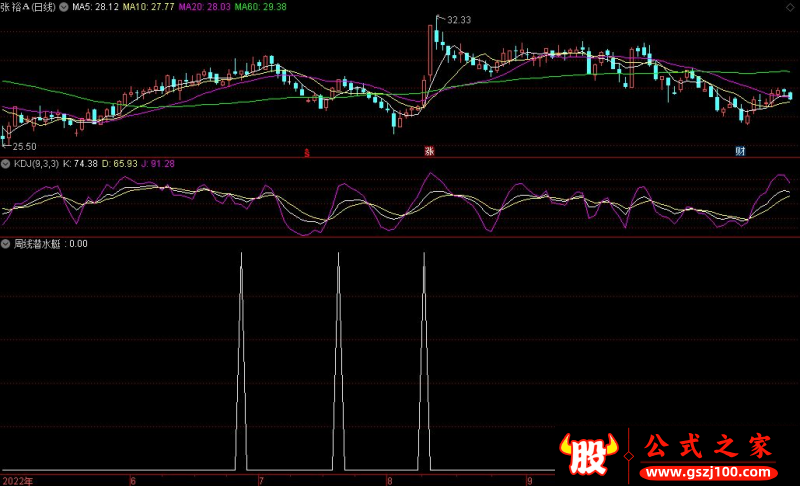Click the D: 65.93 value
The height and width of the screenshot is (486, 800).
click(x=119, y=164)
